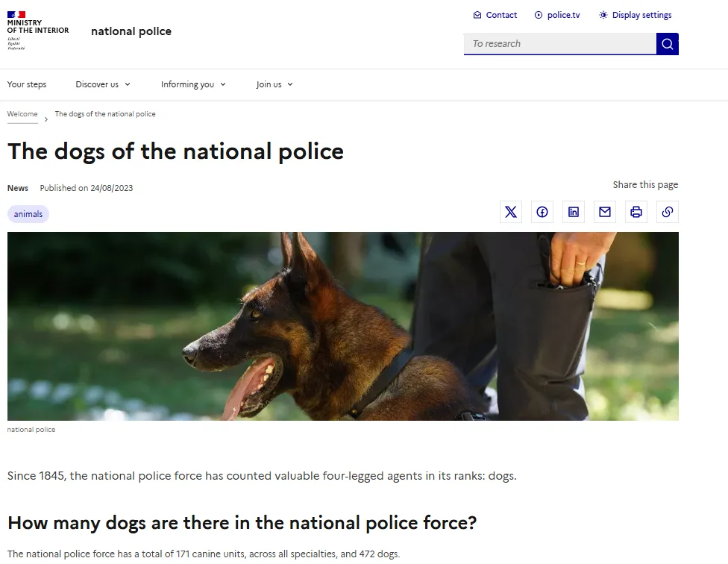The height and width of the screenshot is (564, 728).
Task: Click the animals tag
Action: click(x=28, y=214)
